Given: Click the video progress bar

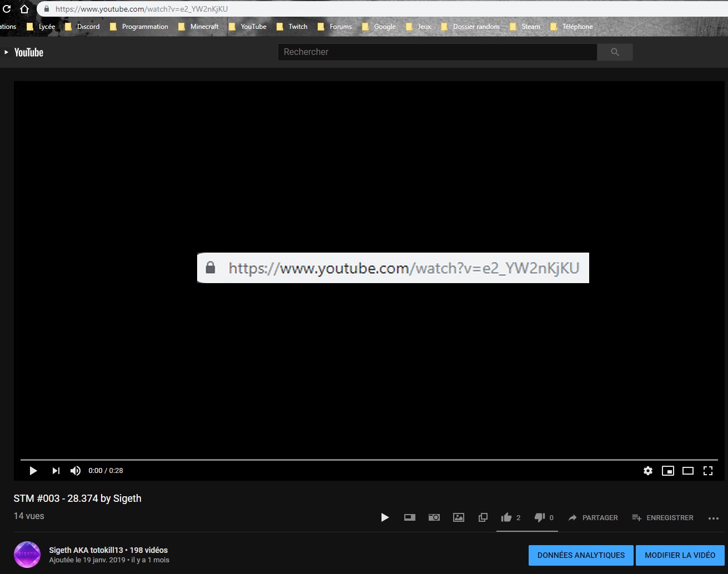Looking at the screenshot, I should point(369,460).
